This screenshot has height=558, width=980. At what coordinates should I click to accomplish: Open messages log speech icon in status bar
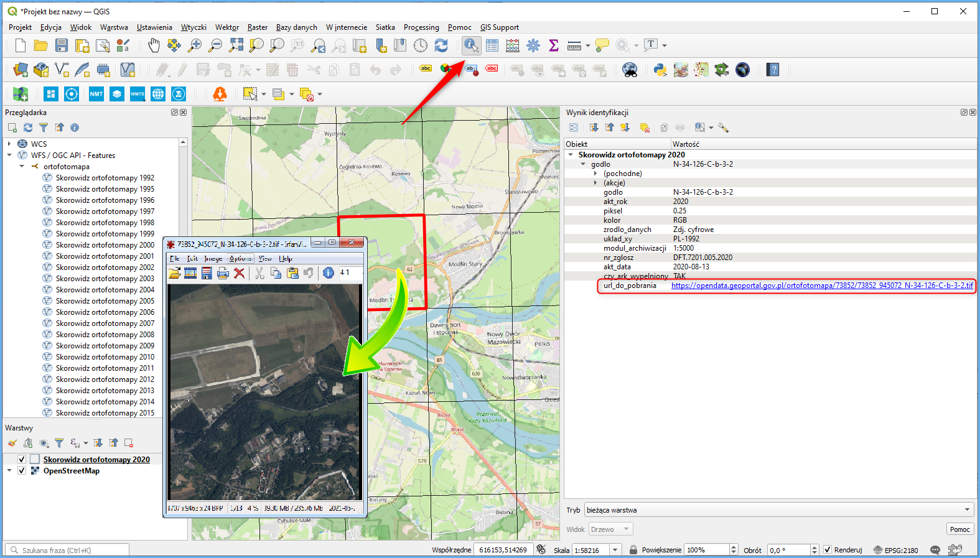tap(935, 550)
